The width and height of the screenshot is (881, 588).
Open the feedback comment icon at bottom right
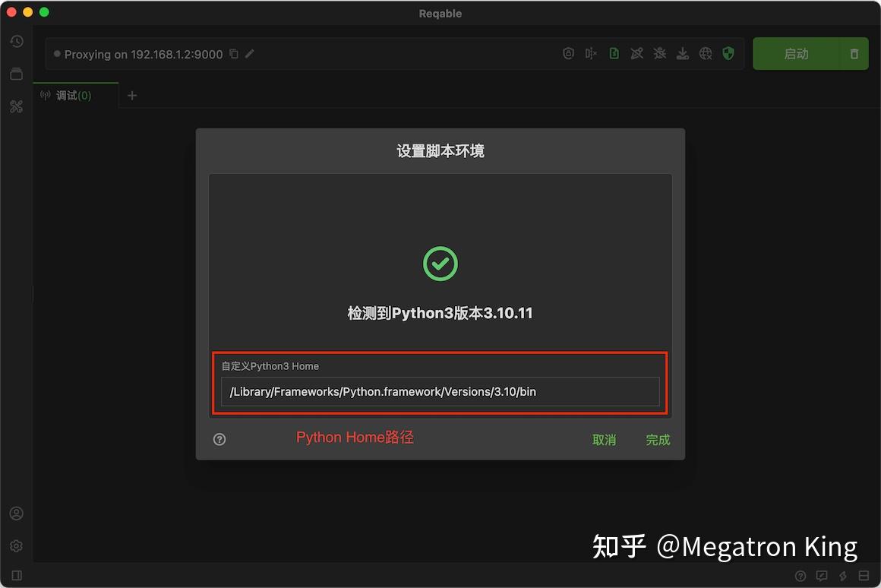(x=821, y=576)
